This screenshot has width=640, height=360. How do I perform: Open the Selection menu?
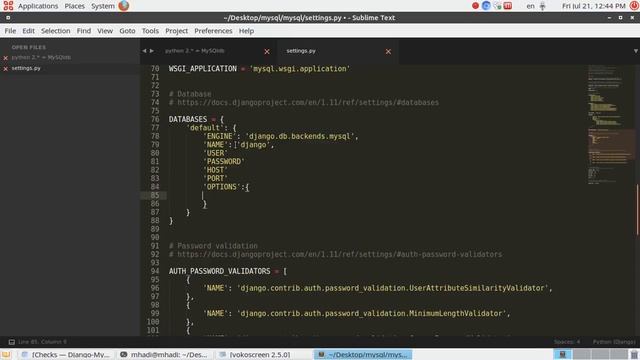pyautogui.click(x=56, y=31)
